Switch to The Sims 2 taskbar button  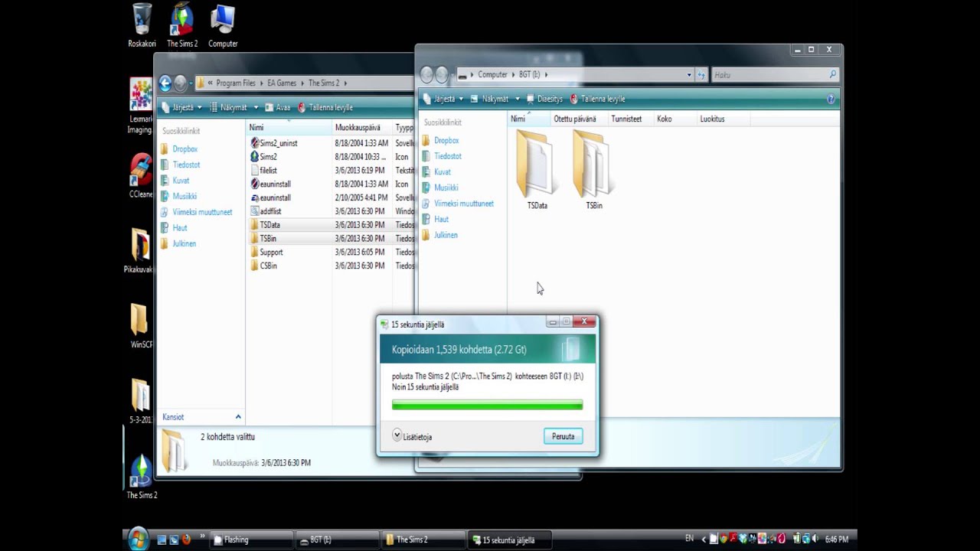pos(423,540)
